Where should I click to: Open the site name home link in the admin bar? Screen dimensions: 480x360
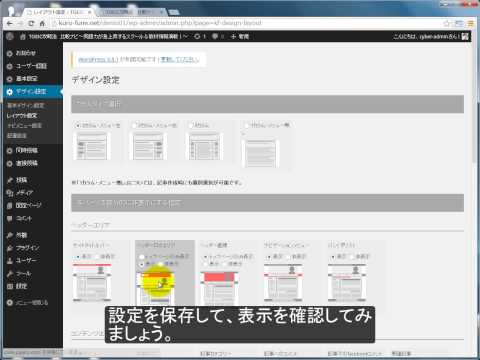(103, 36)
